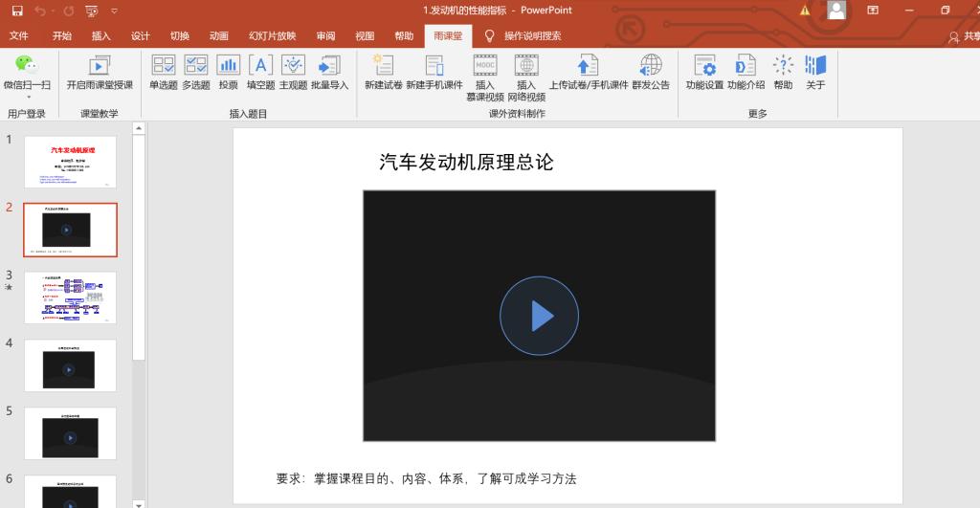Switch to the Slide Show (幻灯片放映) tab
Viewport: 980px width, 508px height.
coord(272,35)
